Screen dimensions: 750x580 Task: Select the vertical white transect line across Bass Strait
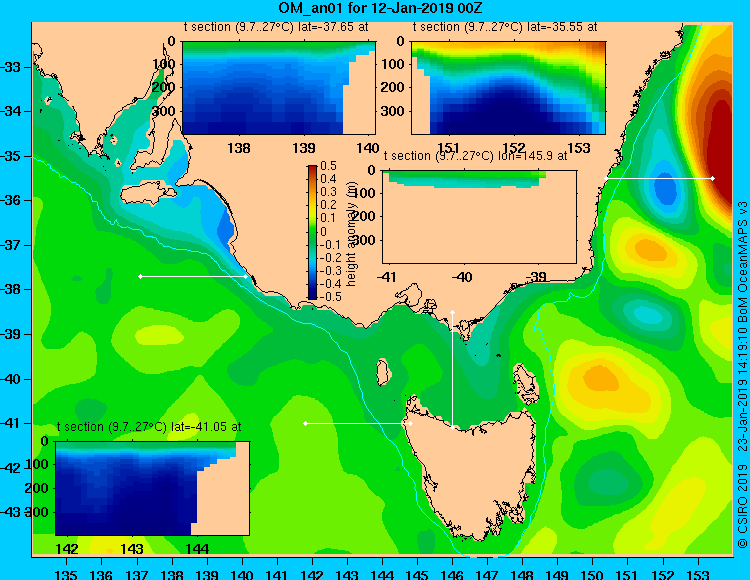point(452,370)
